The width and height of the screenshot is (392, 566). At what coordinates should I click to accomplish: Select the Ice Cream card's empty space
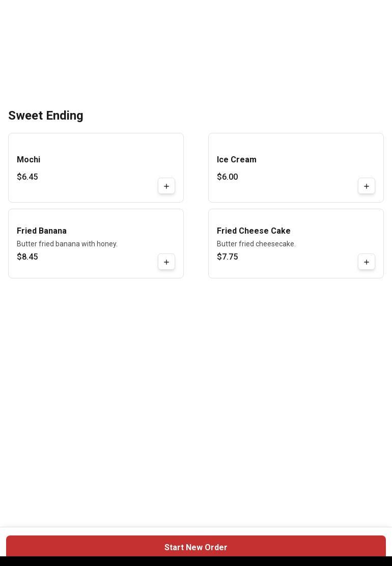[305, 145]
